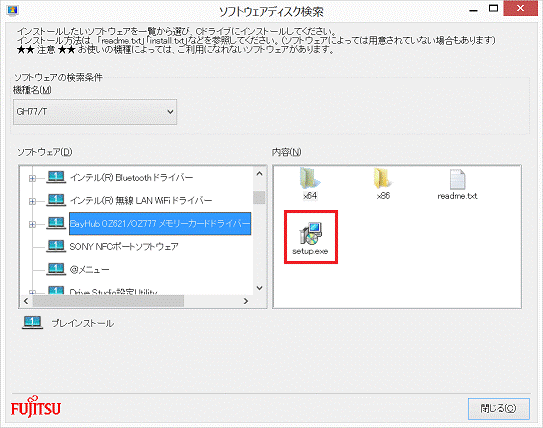The height and width of the screenshot is (428, 543).
Task: Expand the BayHub OZ621/OZ777 tree node
Action: coord(32,224)
